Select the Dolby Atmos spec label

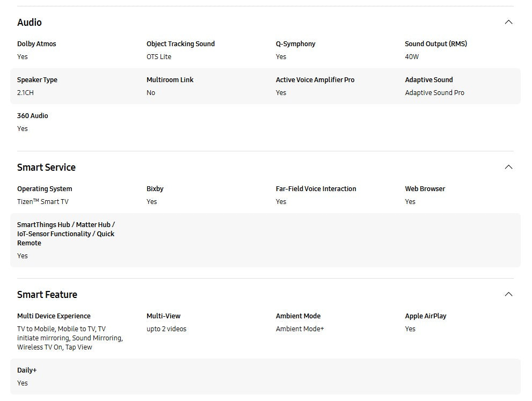point(37,44)
